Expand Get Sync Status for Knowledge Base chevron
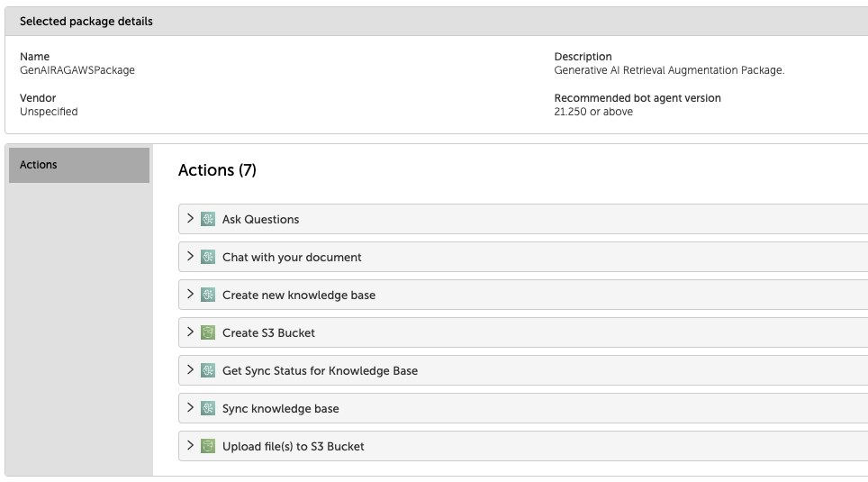 (x=190, y=369)
